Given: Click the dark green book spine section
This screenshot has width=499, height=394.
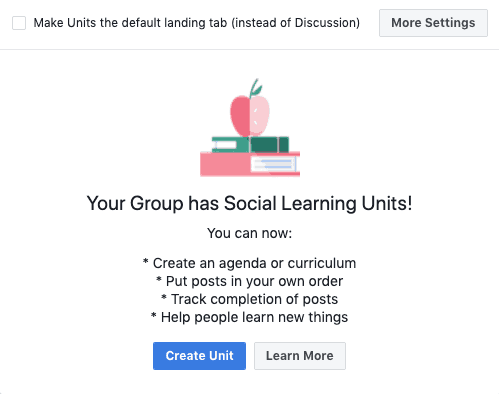Looking at the screenshot, I should click(269, 144).
